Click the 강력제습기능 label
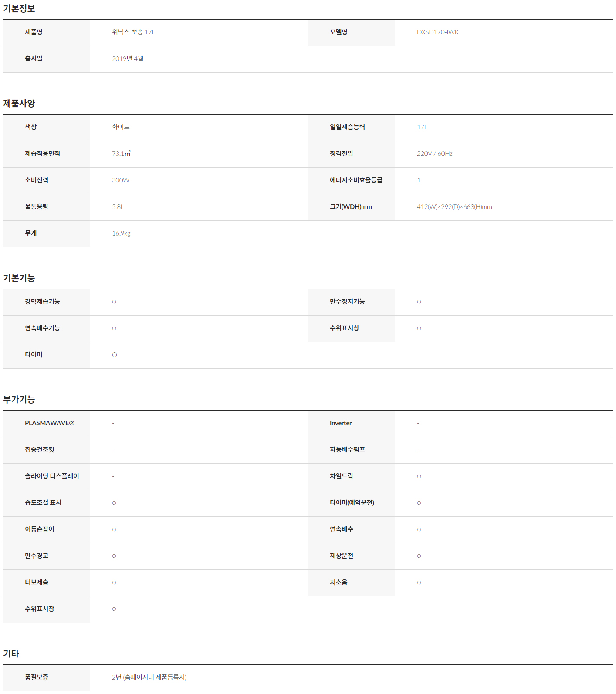The height and width of the screenshot is (694, 616). coord(42,302)
